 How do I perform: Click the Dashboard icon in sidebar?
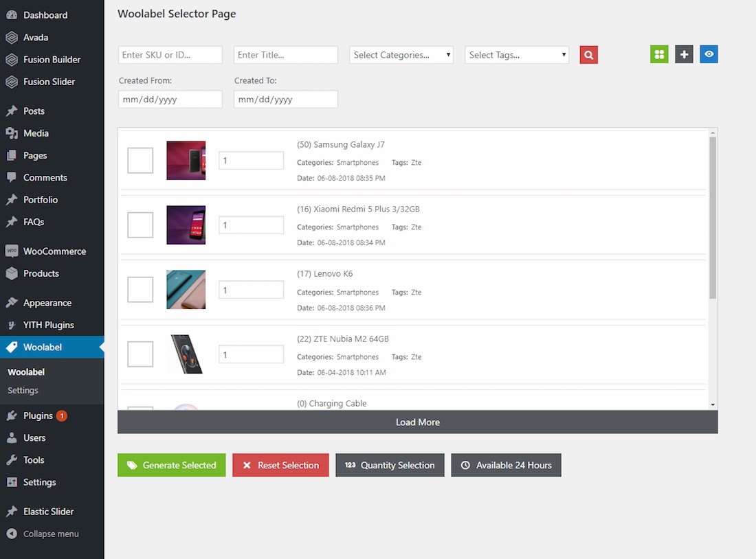coord(12,15)
